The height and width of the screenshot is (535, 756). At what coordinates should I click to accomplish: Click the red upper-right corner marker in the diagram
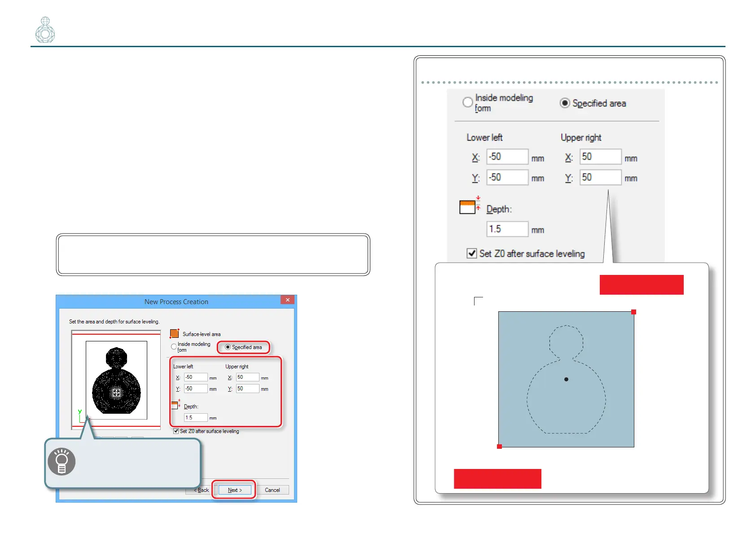point(633,312)
